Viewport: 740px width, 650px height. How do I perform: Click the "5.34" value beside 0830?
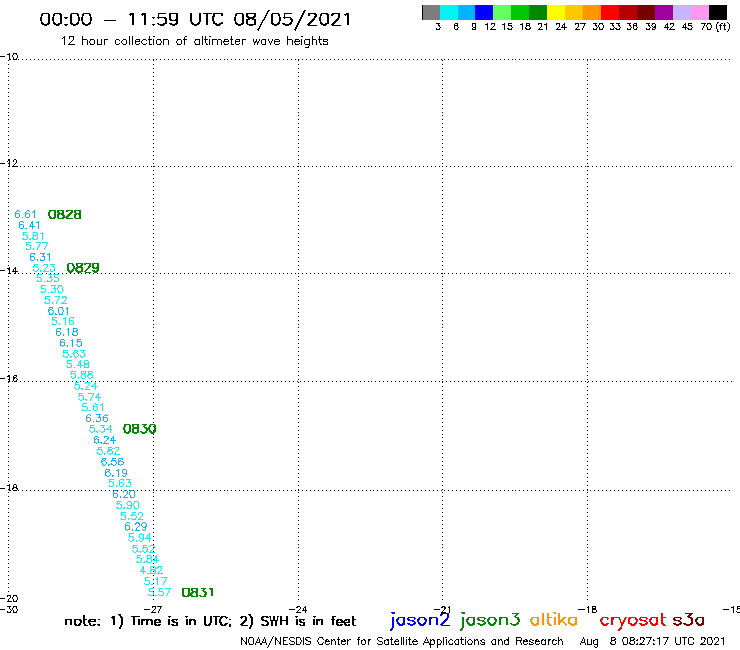pyautogui.click(x=101, y=429)
